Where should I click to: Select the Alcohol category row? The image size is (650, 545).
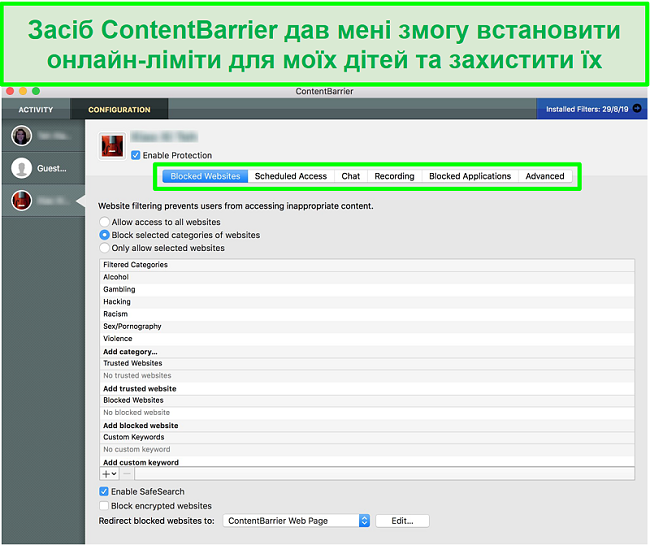(367, 277)
